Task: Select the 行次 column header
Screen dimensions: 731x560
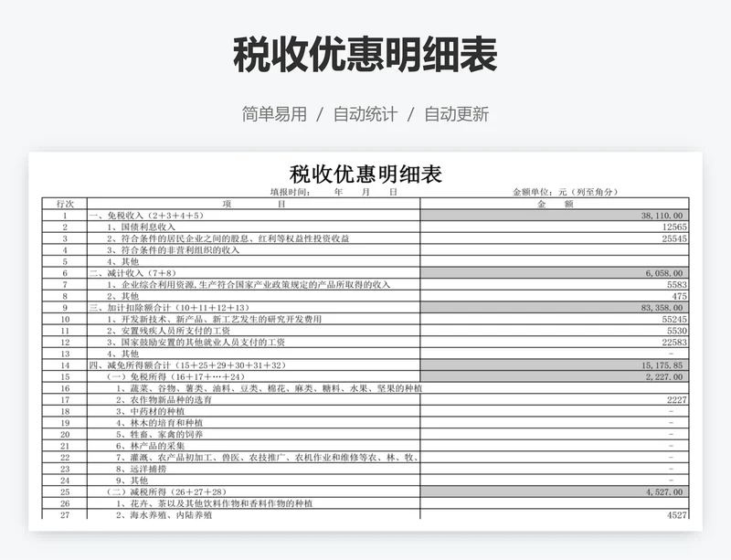Action: [x=65, y=204]
